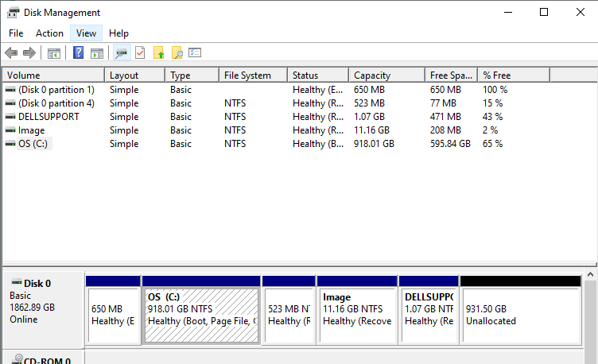
Task: Click the 918.01 GB capacity cell
Action: (x=374, y=144)
